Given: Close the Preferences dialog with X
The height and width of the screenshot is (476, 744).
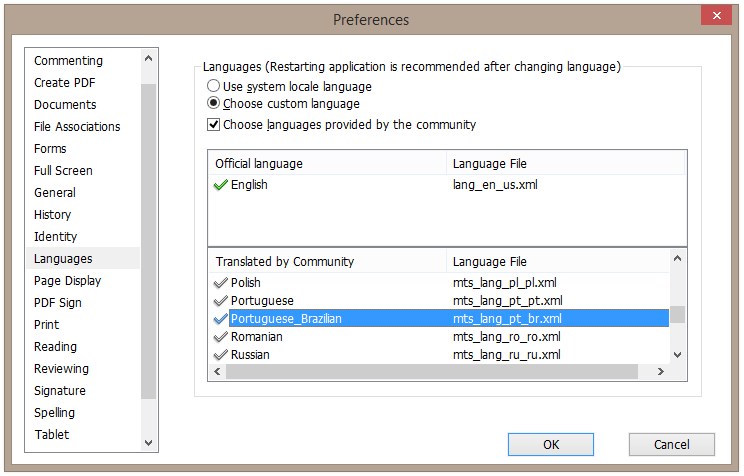Looking at the screenshot, I should tap(716, 15).
